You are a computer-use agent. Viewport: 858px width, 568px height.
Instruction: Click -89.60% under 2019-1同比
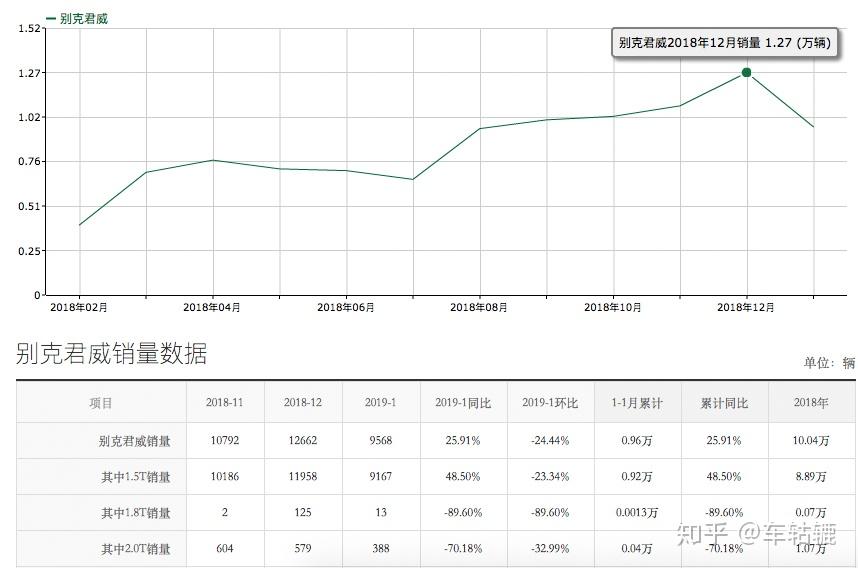pos(463,513)
